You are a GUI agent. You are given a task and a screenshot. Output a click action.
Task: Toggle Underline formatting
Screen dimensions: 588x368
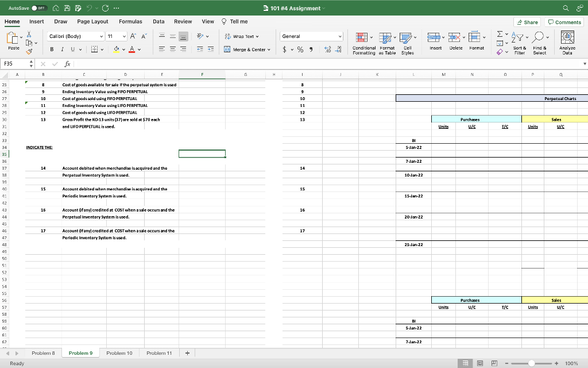coord(73,49)
